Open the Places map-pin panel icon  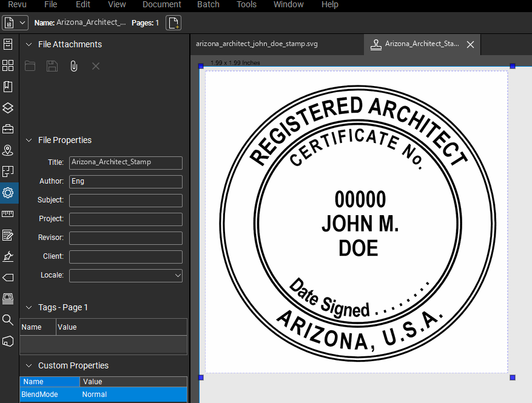point(8,150)
